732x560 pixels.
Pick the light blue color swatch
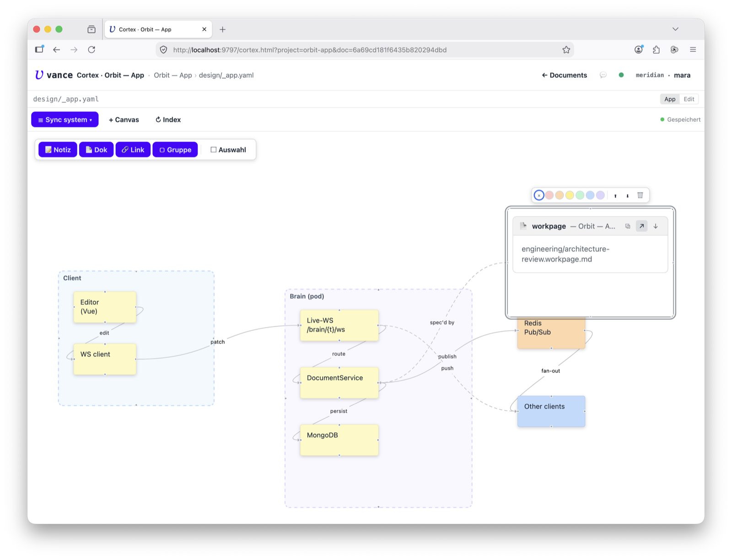[590, 195]
